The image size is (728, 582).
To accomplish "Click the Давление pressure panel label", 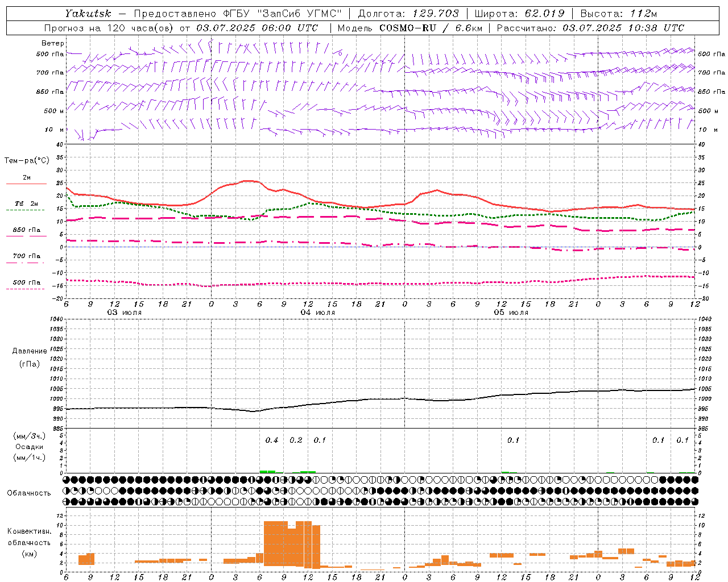I will tap(30, 351).
